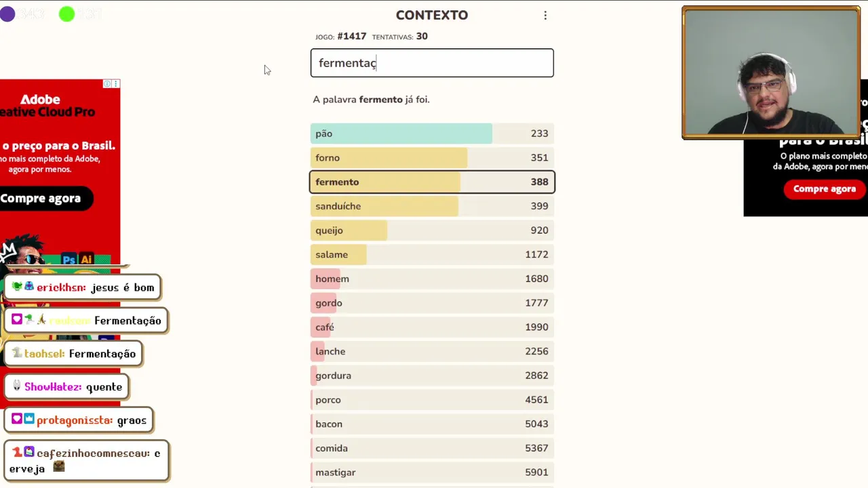This screenshot has width=868, height=488.
Task: Click the green circle indicator
Action: [66, 14]
